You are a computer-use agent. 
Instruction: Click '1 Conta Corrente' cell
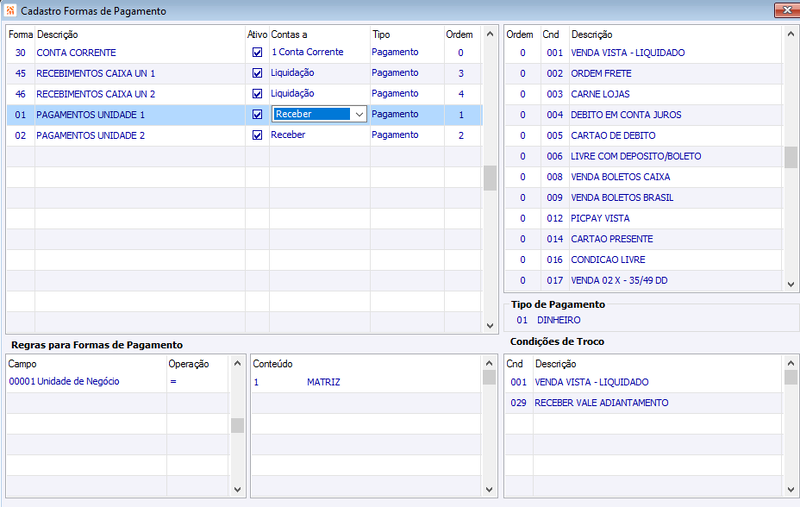pyautogui.click(x=307, y=52)
